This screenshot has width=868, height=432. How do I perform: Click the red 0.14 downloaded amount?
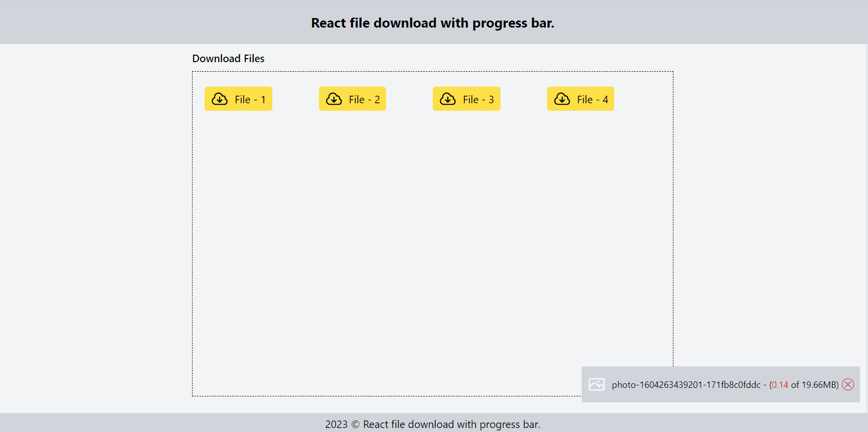[780, 385]
